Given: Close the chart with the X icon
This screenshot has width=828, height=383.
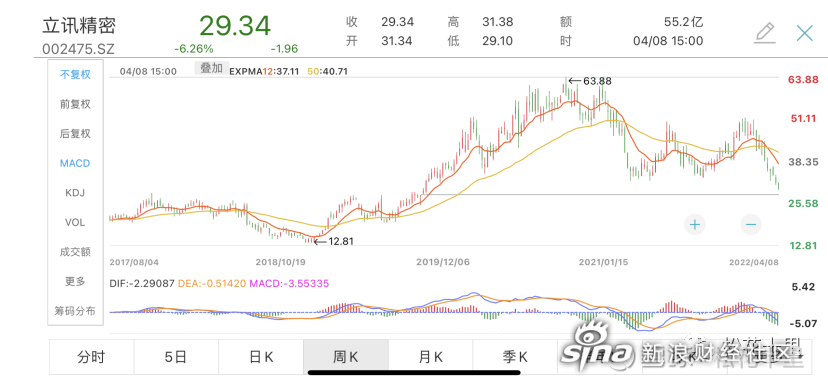Looking at the screenshot, I should coord(804,33).
